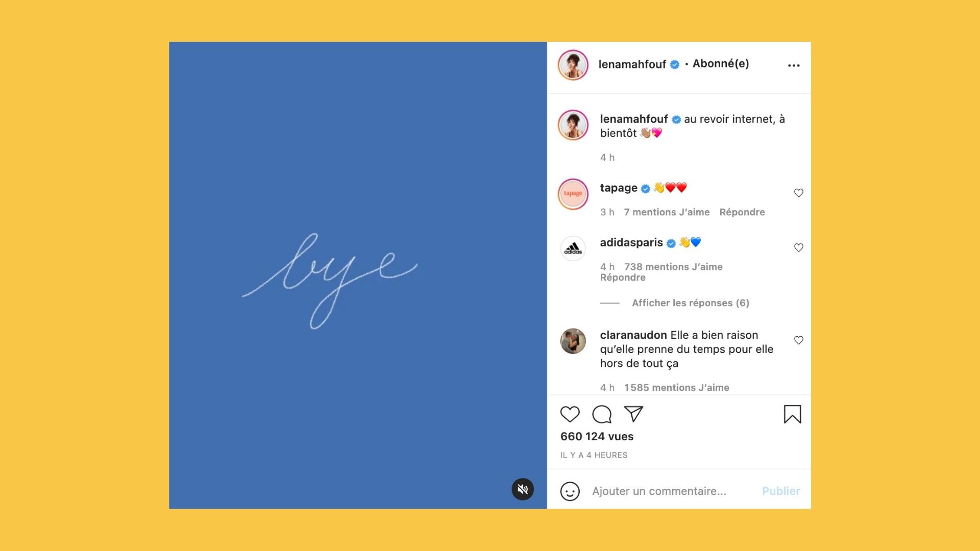Open the comment bubble icon
This screenshot has width=980, height=551.
click(602, 414)
